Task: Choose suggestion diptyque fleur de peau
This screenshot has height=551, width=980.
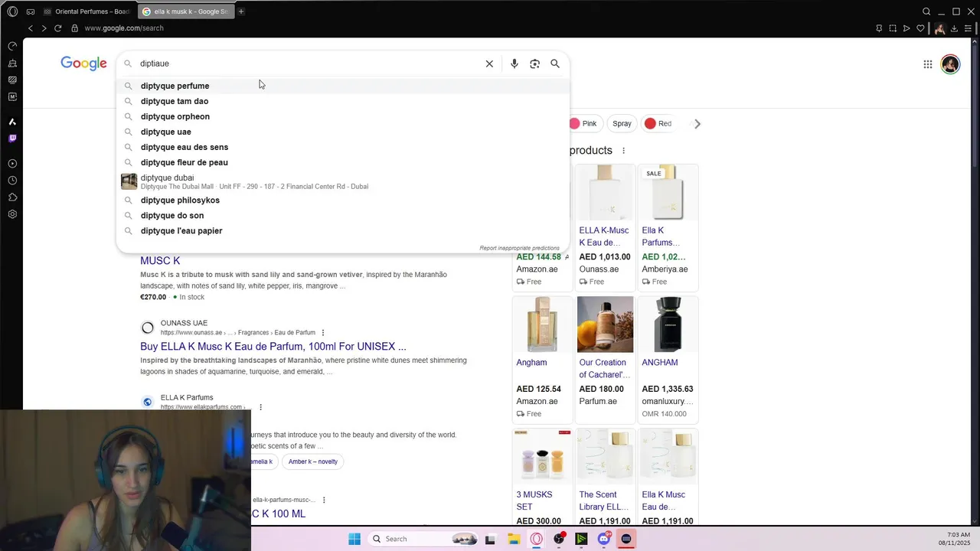Action: point(343,162)
